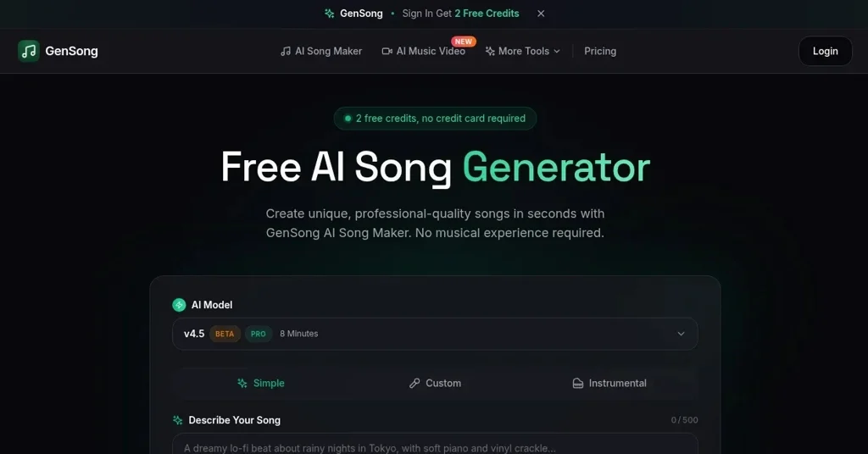
Task: Select the Instrumental mode tab
Action: click(609, 383)
